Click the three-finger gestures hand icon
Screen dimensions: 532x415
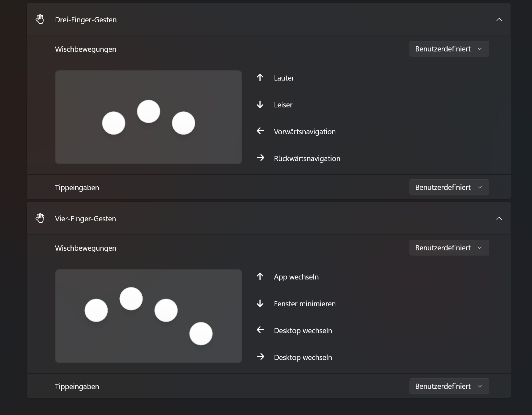point(40,19)
